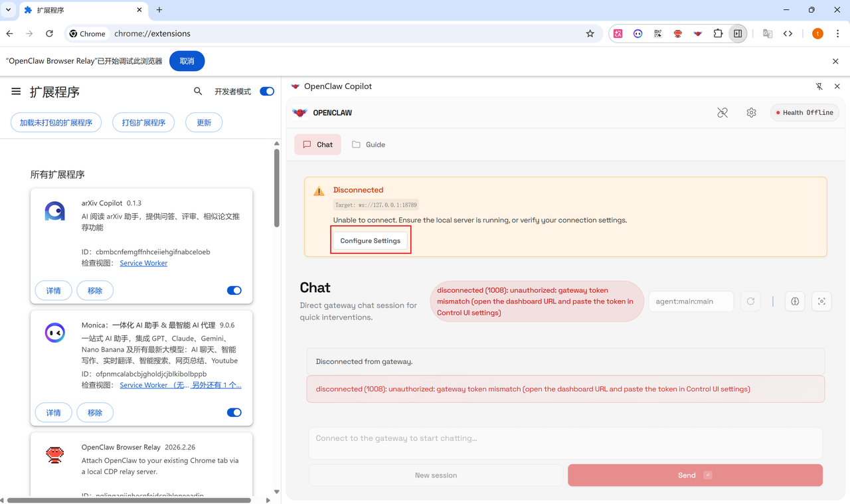Toggle the developer mode switch
Screen dimensions: 850x504
pos(267,92)
